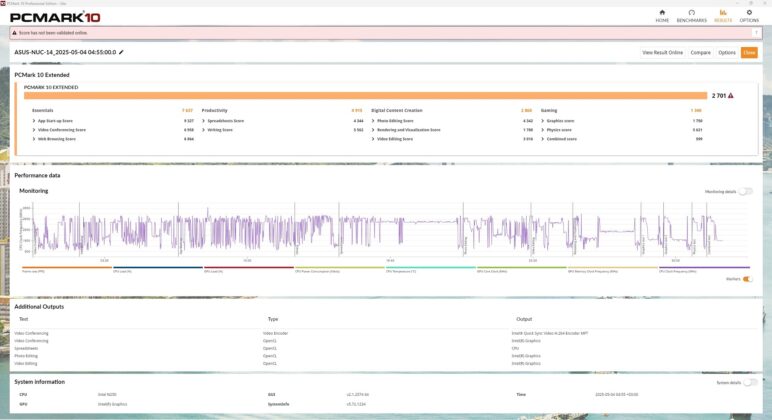The width and height of the screenshot is (772, 420).
Task: Toggle the Monitoring details switch
Action: pos(745,192)
